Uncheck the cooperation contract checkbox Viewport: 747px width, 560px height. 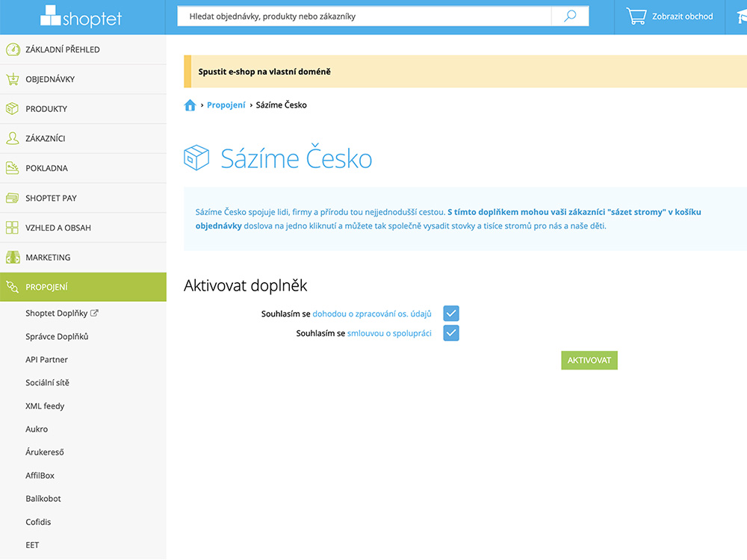click(x=451, y=333)
